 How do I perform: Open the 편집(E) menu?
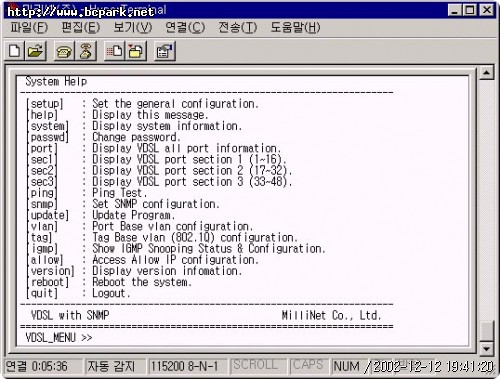(80, 27)
